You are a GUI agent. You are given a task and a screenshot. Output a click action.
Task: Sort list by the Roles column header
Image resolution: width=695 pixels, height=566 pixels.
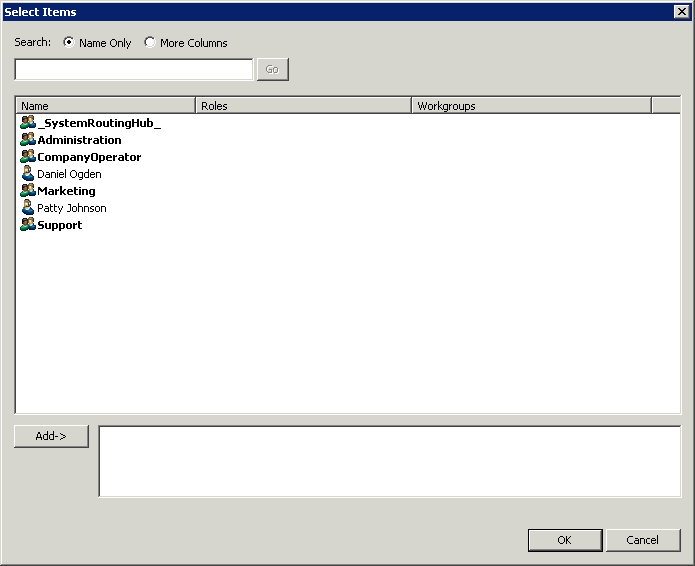303,106
